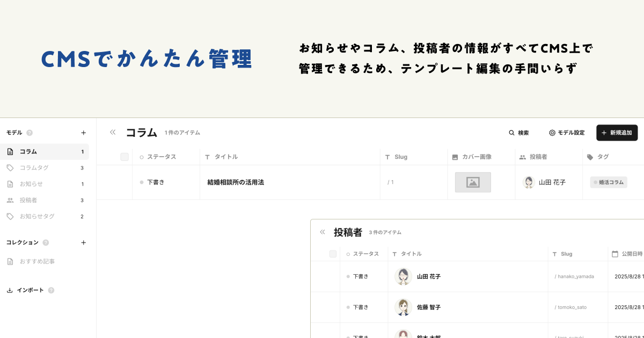
Task: Click the 新規追加 button
Action: pos(617,133)
